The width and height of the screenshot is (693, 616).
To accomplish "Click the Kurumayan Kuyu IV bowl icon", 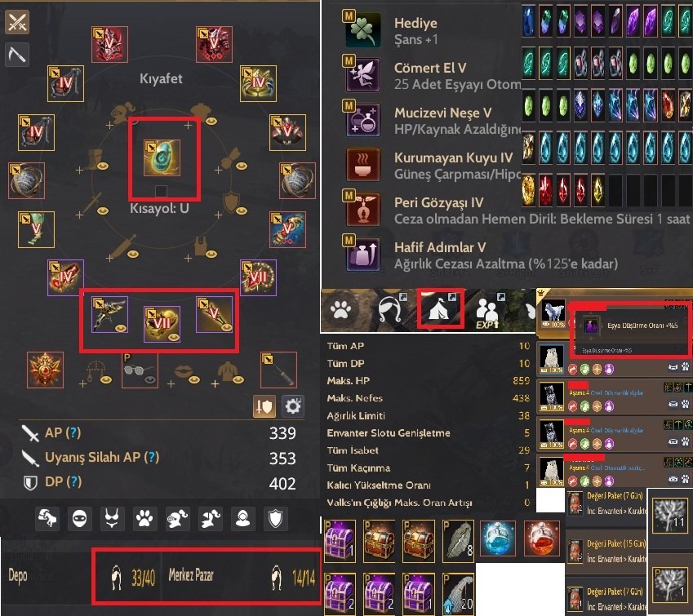I will click(362, 165).
